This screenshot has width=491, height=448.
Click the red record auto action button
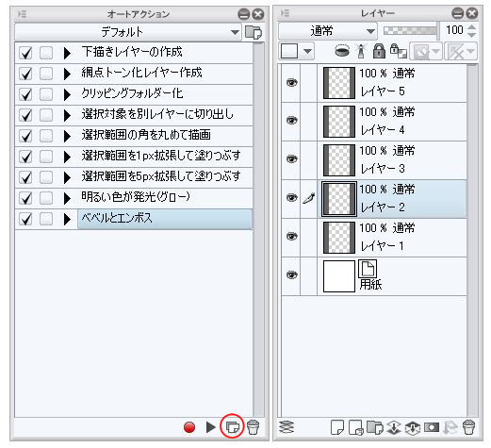pyautogui.click(x=189, y=427)
